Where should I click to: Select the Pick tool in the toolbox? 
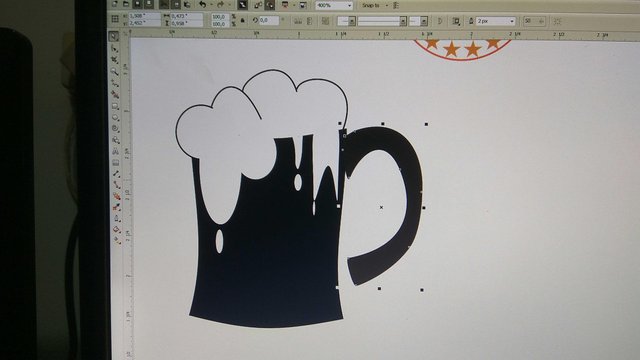114,36
